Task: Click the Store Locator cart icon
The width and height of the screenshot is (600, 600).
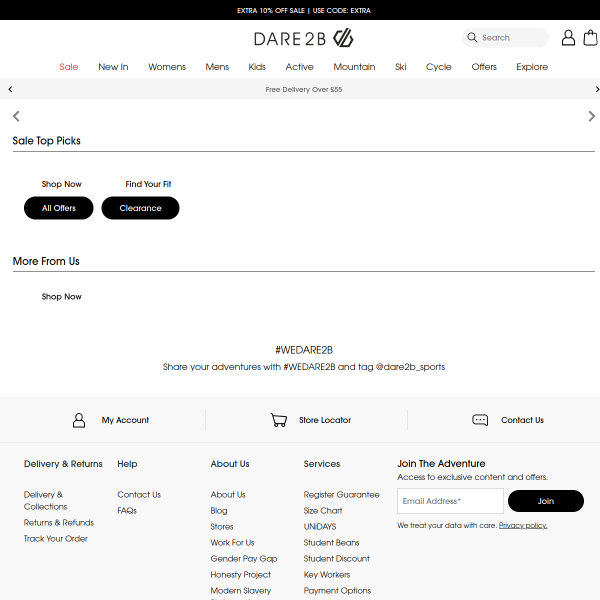Action: (279, 420)
